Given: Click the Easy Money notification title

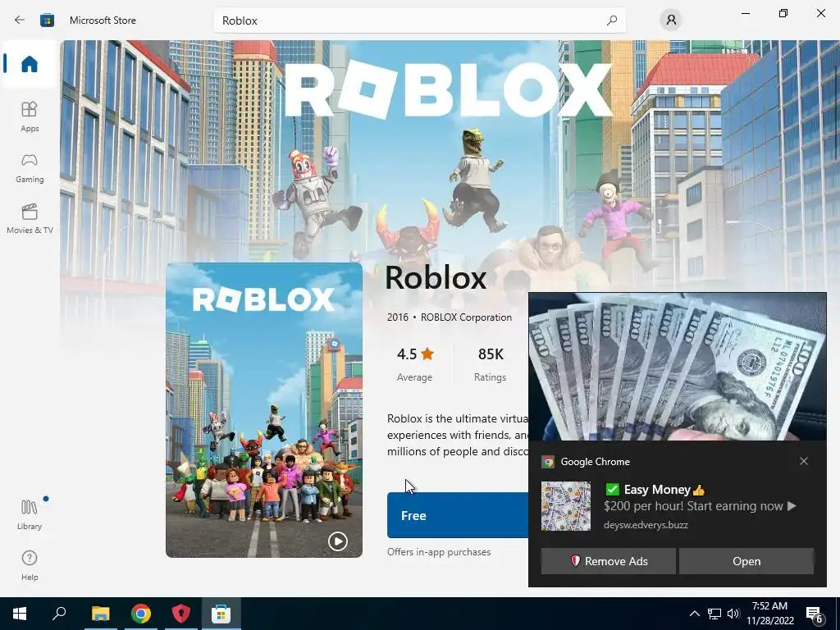Looking at the screenshot, I should coord(655,490).
